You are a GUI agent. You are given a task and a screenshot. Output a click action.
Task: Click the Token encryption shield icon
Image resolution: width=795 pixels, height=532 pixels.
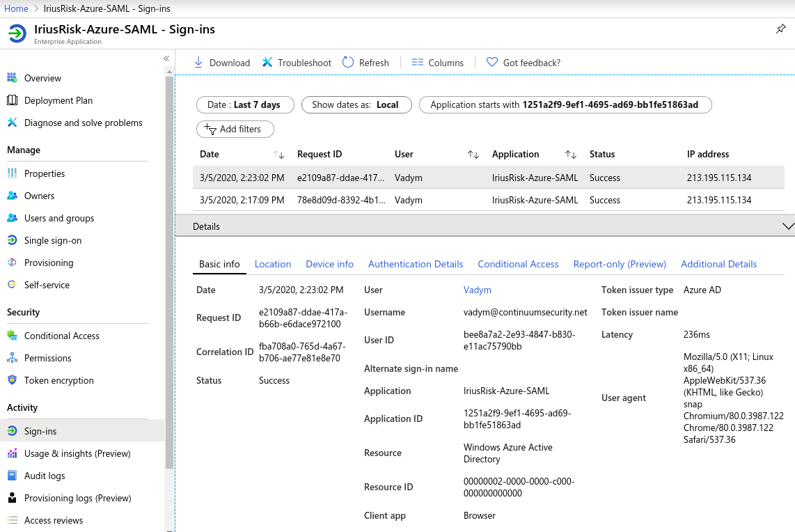12,380
